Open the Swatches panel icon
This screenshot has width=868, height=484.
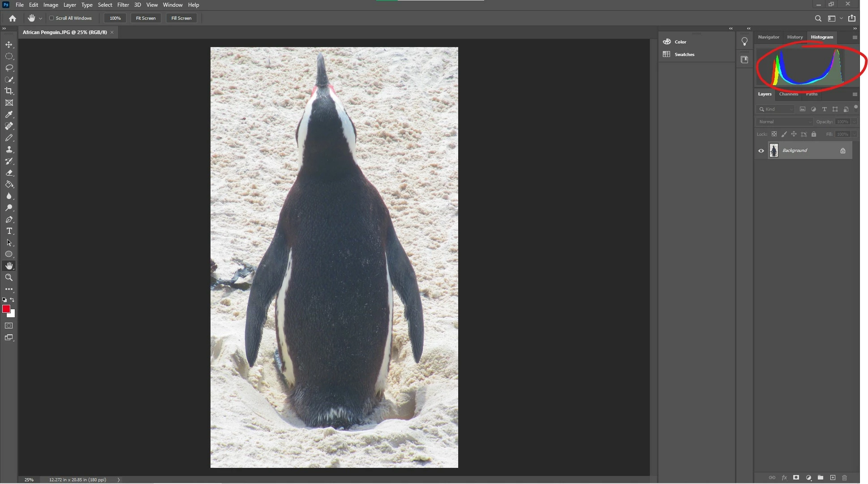point(667,54)
